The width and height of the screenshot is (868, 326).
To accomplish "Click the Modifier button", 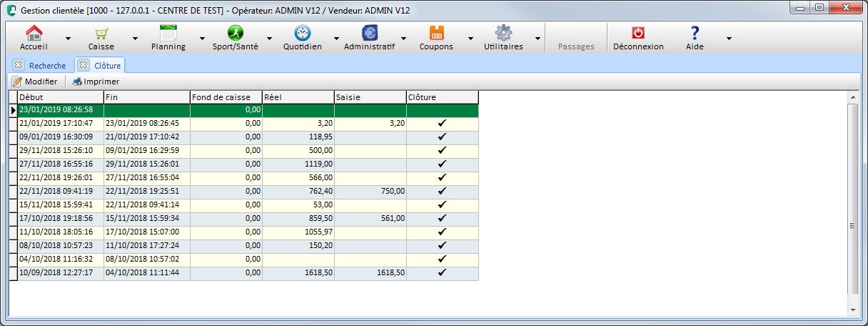I will coord(35,81).
